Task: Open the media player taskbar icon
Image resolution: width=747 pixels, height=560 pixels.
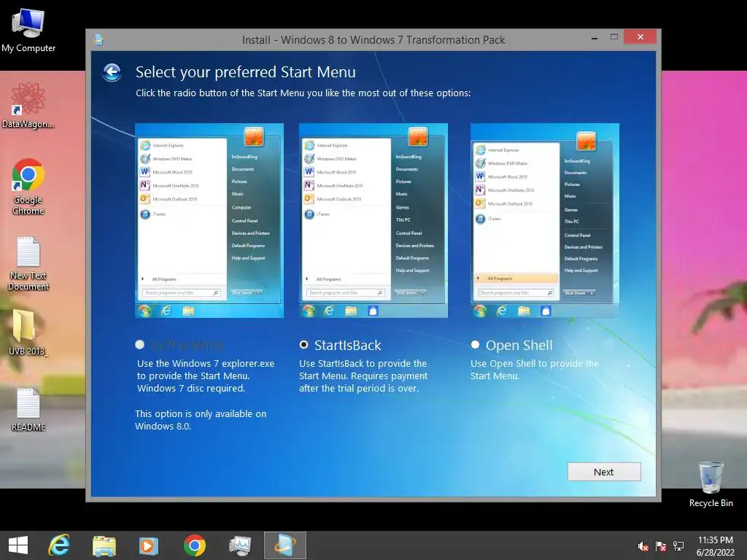Action: click(x=148, y=545)
